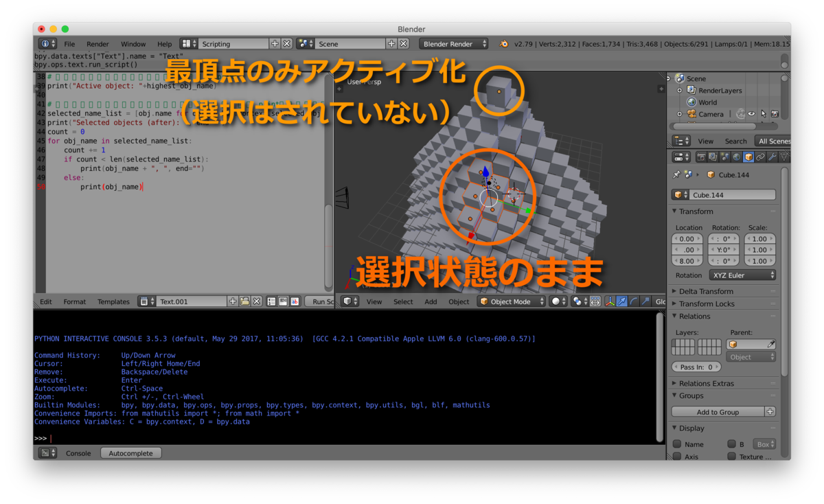The width and height of the screenshot is (824, 504).
Task: Open the Object Mode dropdown
Action: [x=511, y=301]
